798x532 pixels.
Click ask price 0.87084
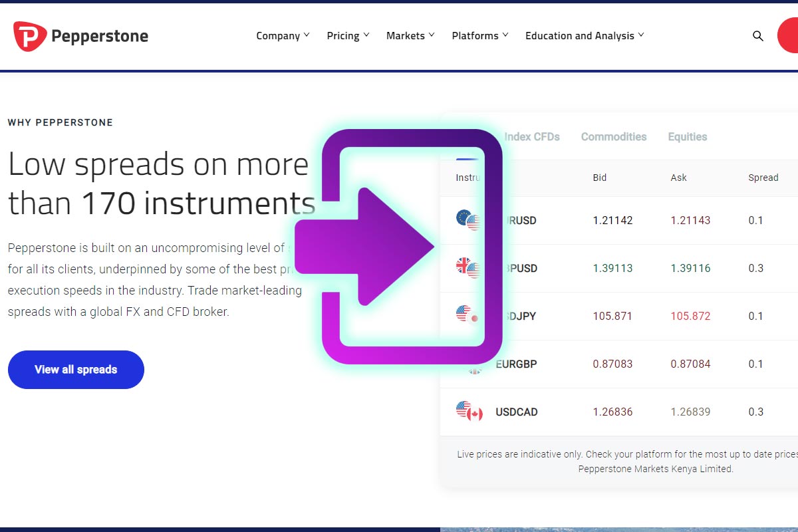coord(690,364)
